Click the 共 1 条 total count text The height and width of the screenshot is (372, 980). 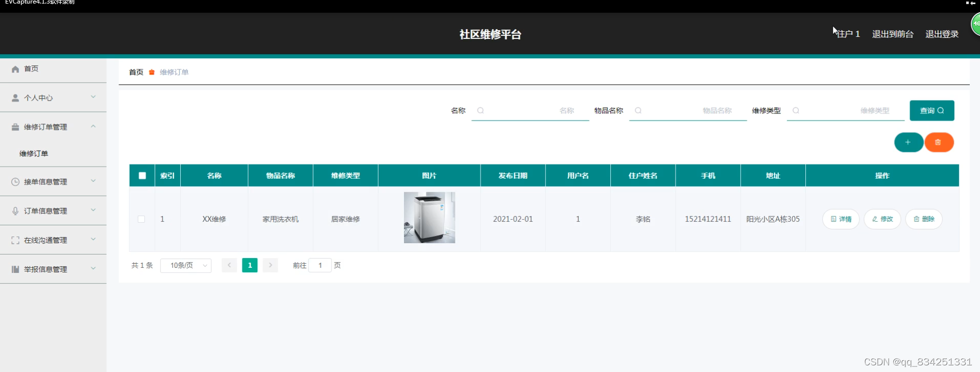pos(142,265)
